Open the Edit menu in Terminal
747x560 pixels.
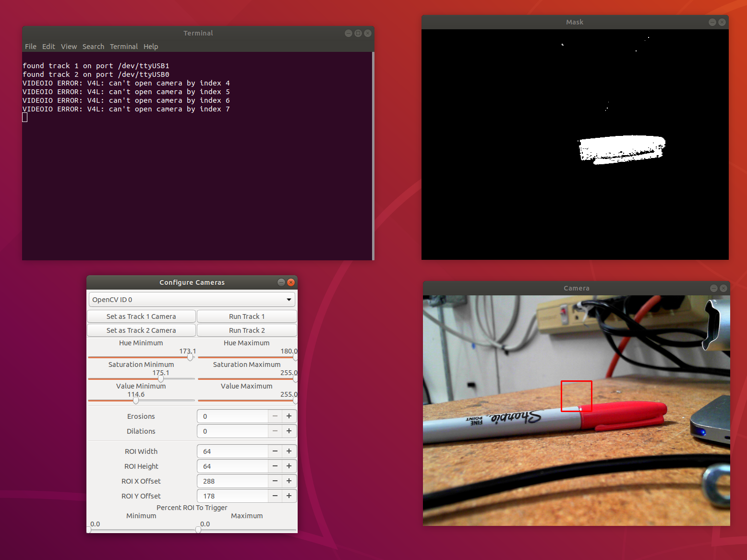point(48,47)
